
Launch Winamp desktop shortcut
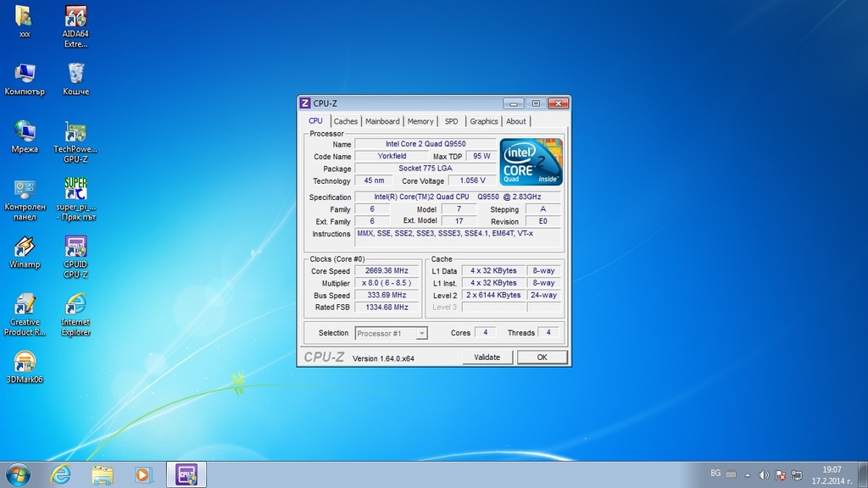pyautogui.click(x=25, y=252)
